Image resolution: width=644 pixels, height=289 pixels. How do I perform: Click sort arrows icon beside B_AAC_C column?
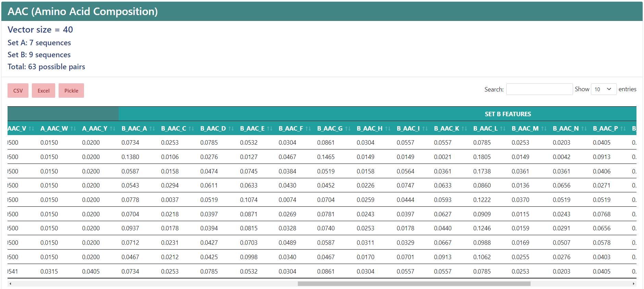[191, 129]
